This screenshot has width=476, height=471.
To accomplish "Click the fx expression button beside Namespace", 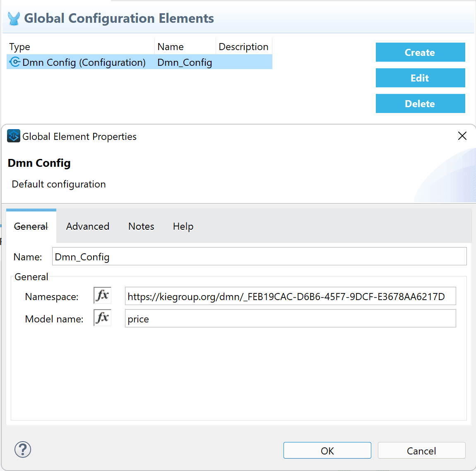I will [x=102, y=296].
